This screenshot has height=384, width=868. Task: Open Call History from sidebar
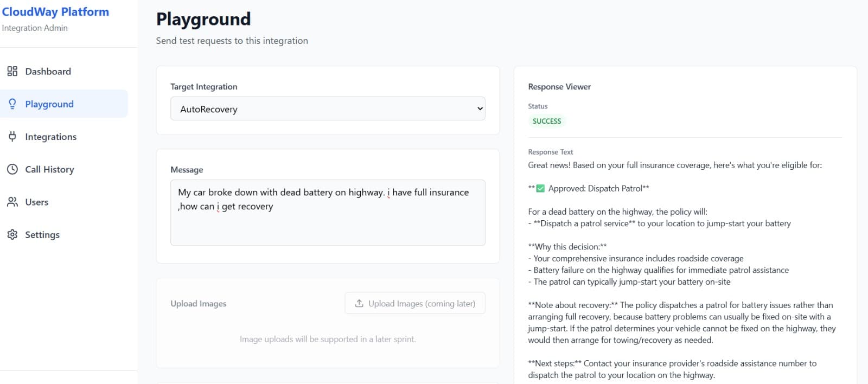pos(64,169)
